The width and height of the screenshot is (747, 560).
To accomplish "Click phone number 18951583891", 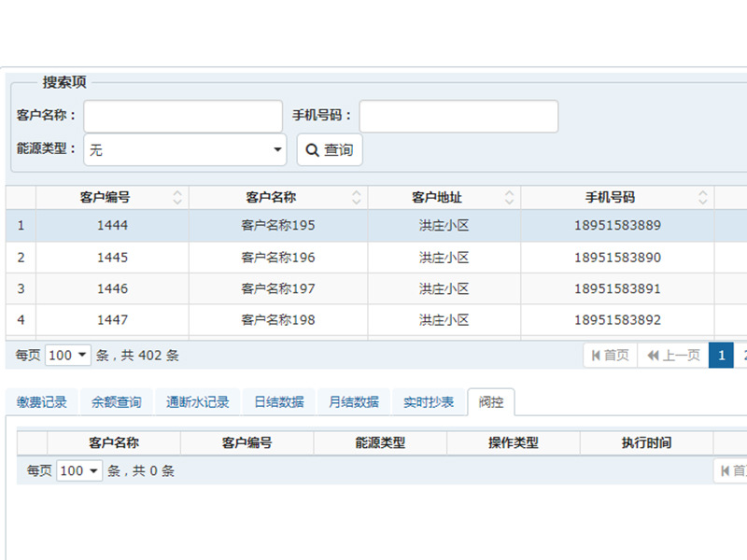I will point(617,288).
